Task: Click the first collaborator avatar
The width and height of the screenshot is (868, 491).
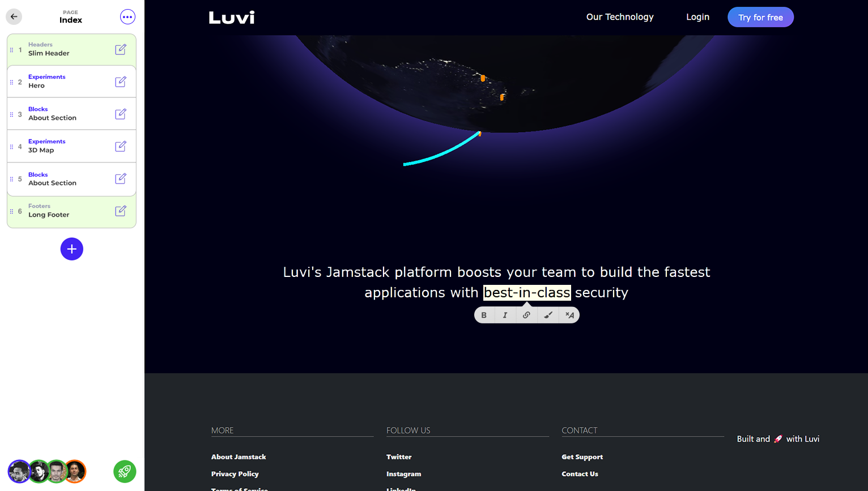Action: pos(19,471)
